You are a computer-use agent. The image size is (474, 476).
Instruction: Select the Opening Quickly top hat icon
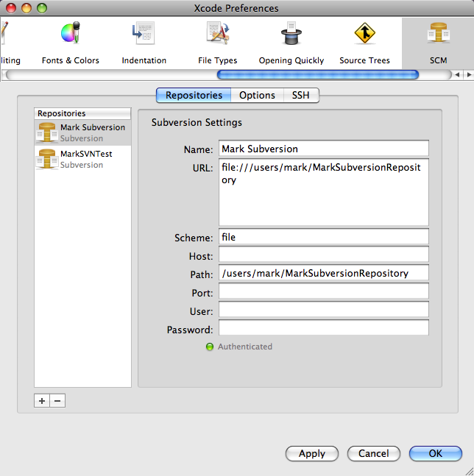(291, 34)
